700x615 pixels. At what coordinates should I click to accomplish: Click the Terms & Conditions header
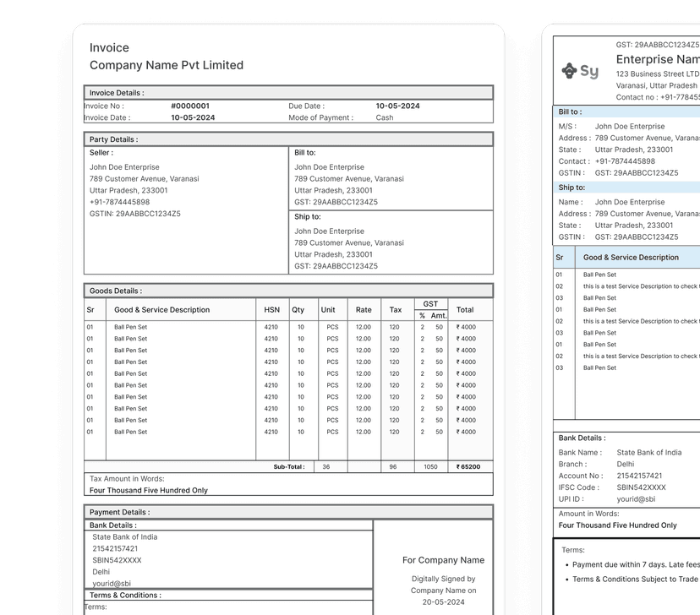point(125,596)
